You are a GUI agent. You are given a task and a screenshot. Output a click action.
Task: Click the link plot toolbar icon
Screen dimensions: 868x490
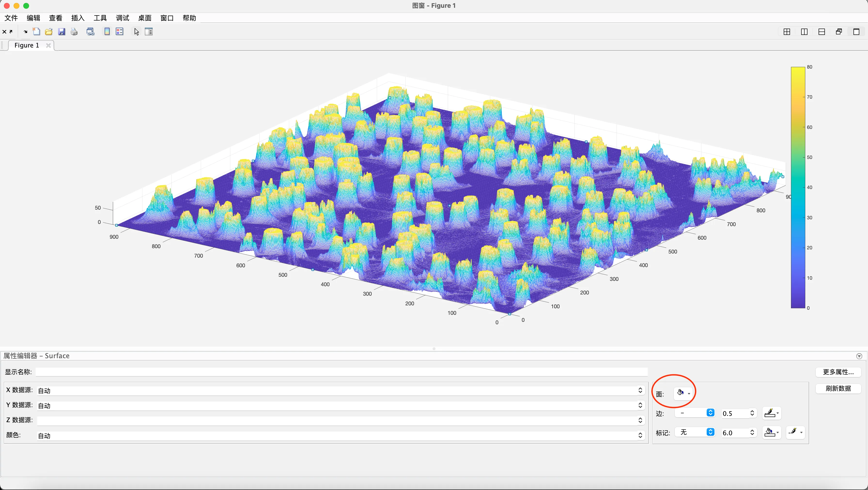[x=90, y=32]
